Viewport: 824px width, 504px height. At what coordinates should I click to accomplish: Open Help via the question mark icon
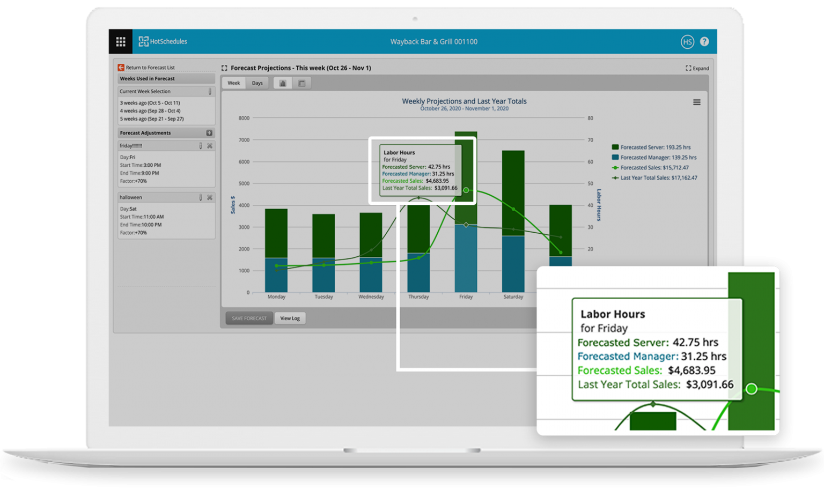704,41
